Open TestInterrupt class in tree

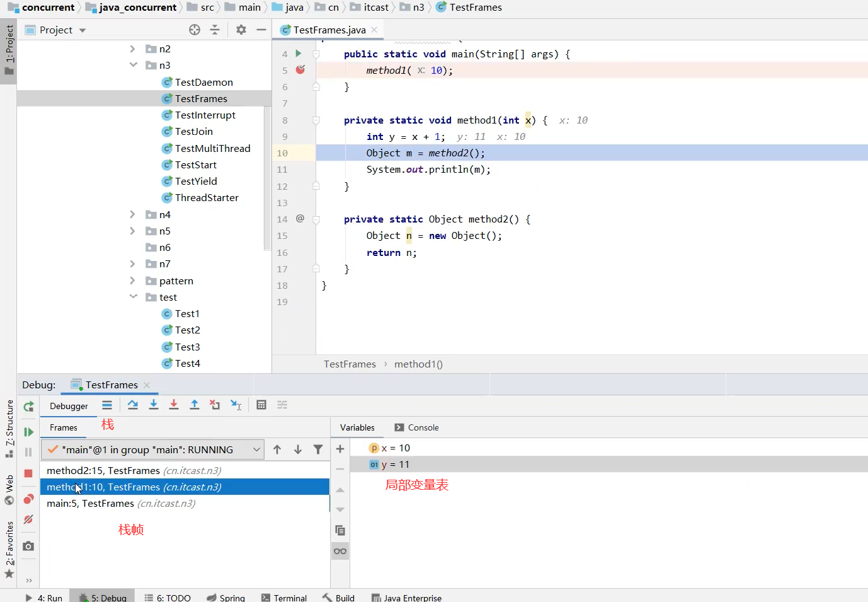(x=205, y=115)
